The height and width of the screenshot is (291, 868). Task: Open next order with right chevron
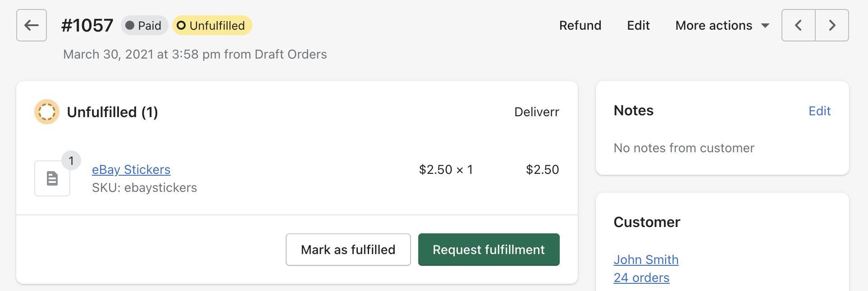pos(832,25)
